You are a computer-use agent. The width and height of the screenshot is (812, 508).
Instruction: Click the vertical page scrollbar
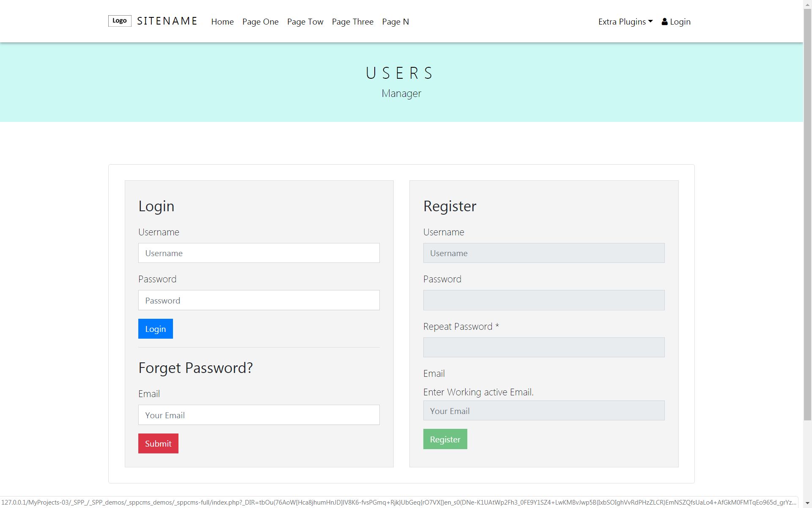(x=807, y=212)
